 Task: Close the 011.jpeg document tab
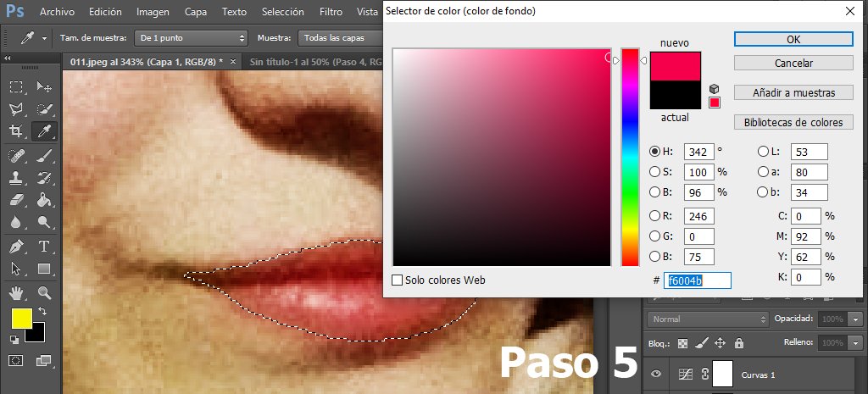tap(232, 61)
